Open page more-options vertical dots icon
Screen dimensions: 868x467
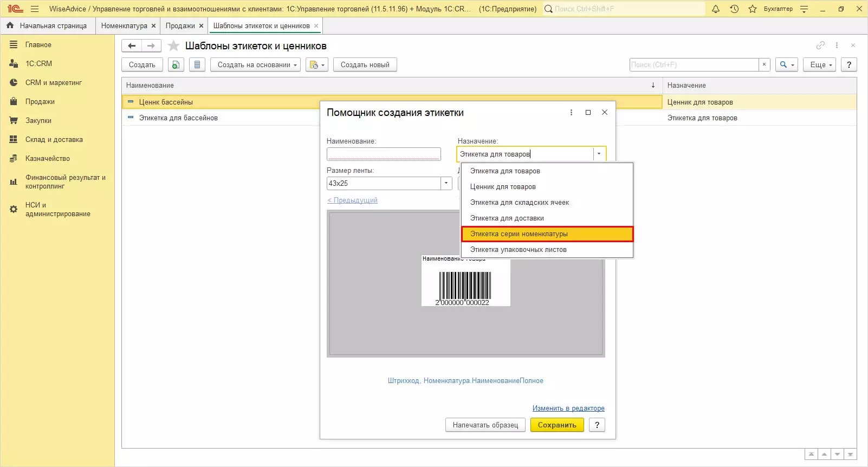point(837,46)
